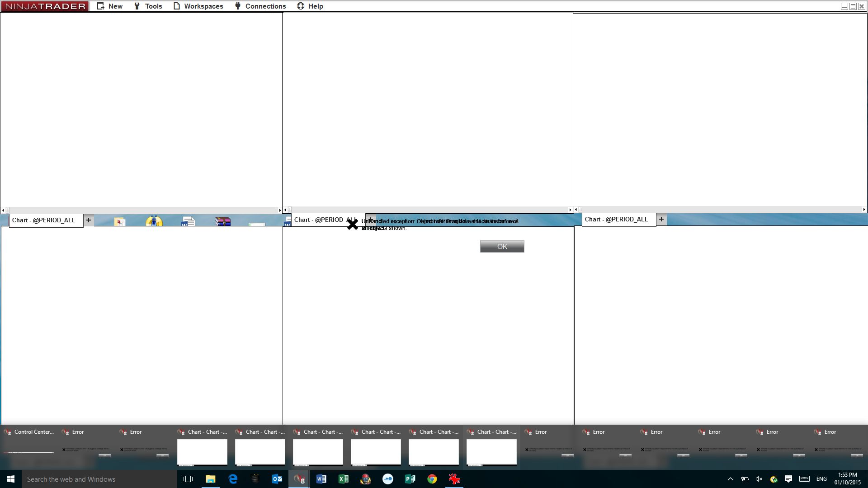Open Task View on the taskbar

tap(188, 479)
